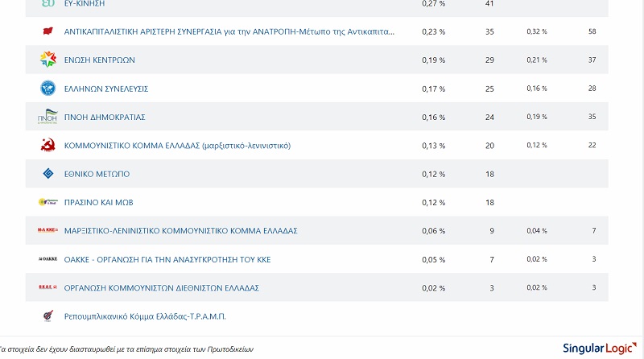644x359 pixels.
Task: Click the ΠΡΑΣΙΝΟ ΚΑΙ ΜΩΒ party logo
Action: (x=47, y=202)
